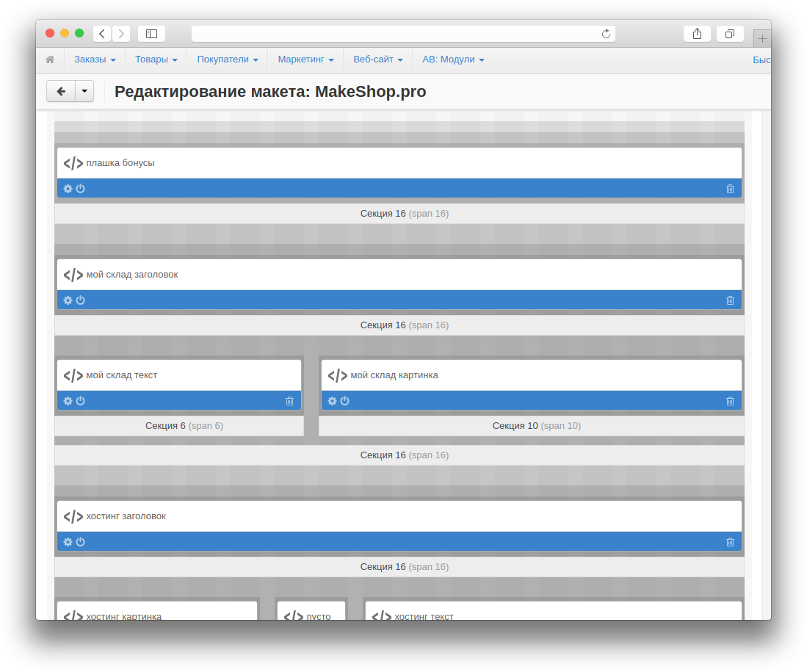Open the Веб-сайт menu
The width and height of the screenshot is (807, 672).
pyautogui.click(x=377, y=59)
